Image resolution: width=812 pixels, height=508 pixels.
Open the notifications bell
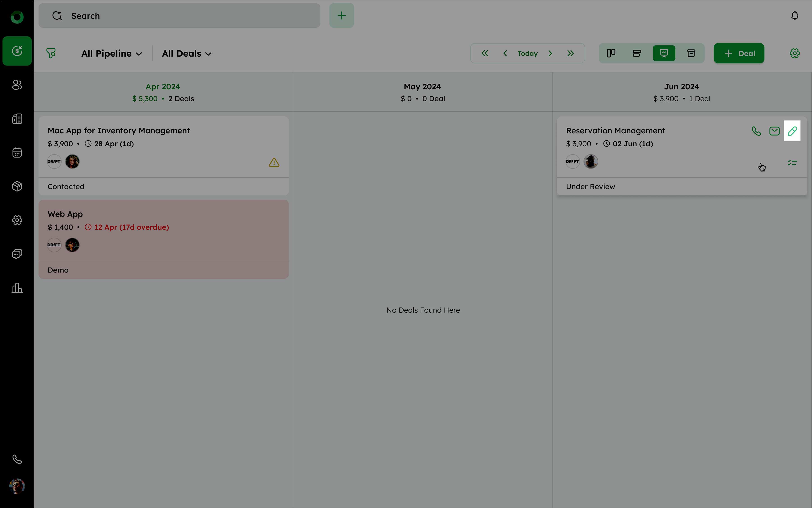click(x=795, y=16)
